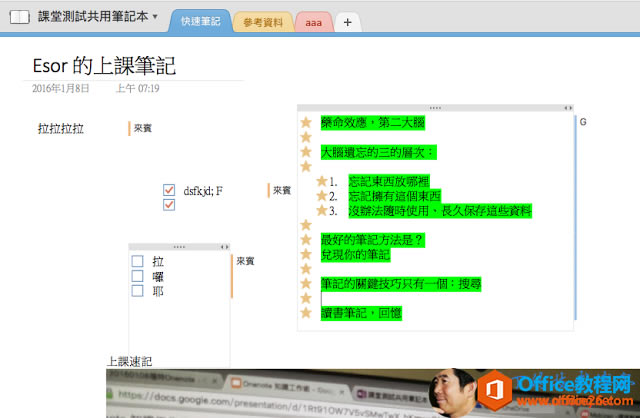This screenshot has width=640, height=418.
Task: Click the highlighted text 忘記擁有這個東西
Action: (395, 196)
